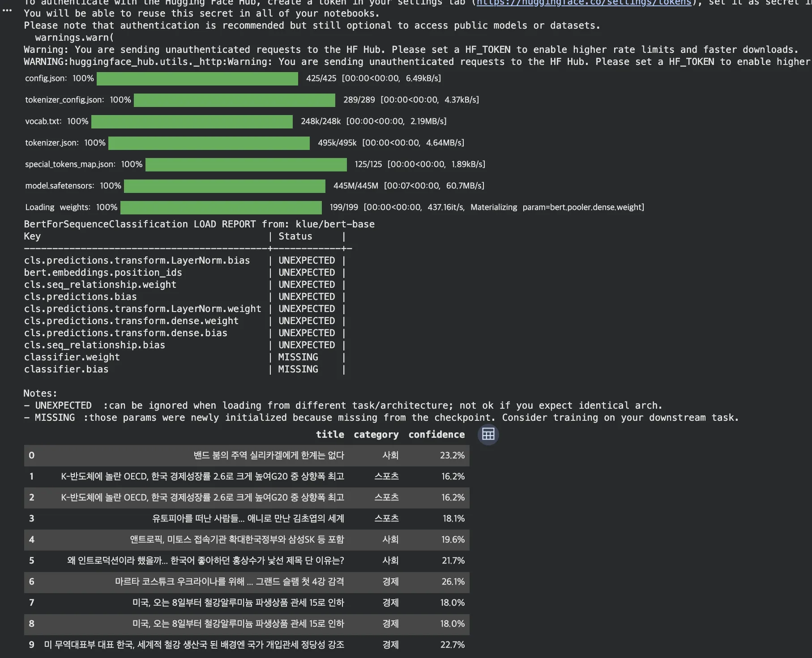Image resolution: width=812 pixels, height=658 pixels.
Task: Click the three-dot cell output menu icon
Action: pyautogui.click(x=7, y=10)
